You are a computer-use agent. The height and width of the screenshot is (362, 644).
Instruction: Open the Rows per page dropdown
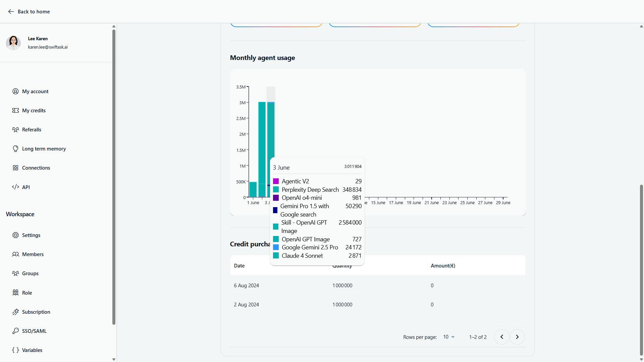[449, 337]
